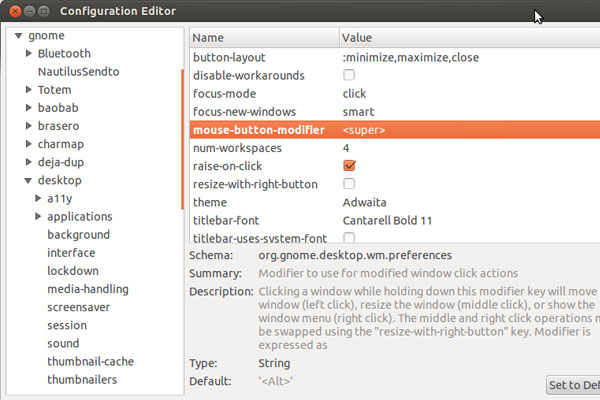Edit the 'Cantarell Bold 11' value

(387, 220)
